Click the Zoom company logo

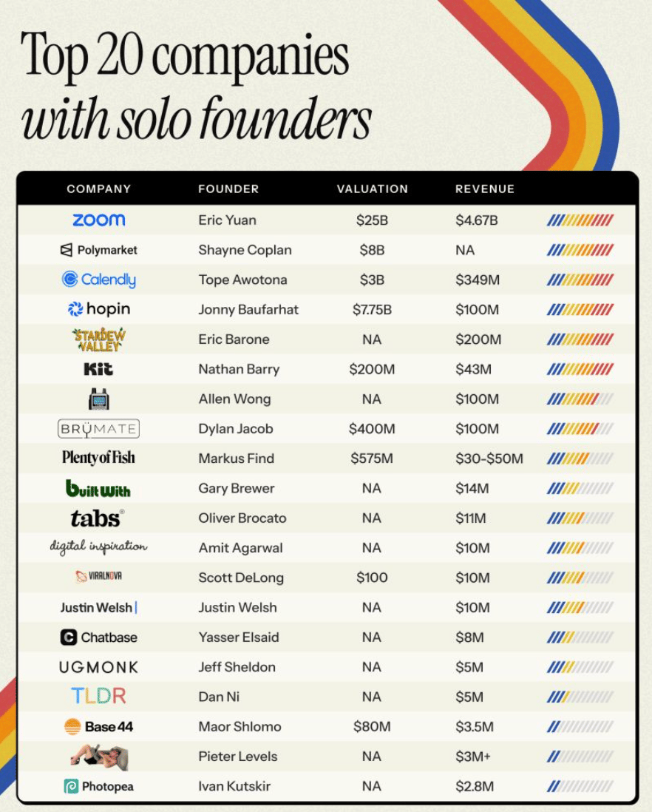pos(99,220)
